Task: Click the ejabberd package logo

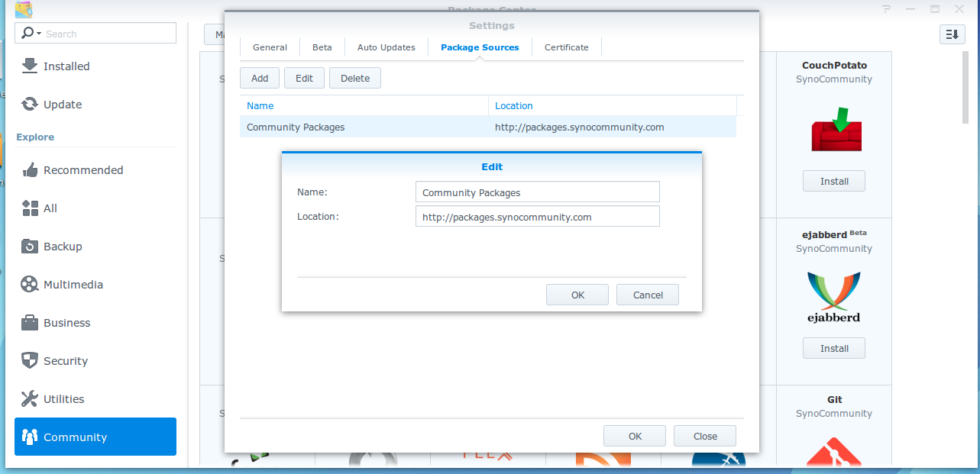Action: 834,298
